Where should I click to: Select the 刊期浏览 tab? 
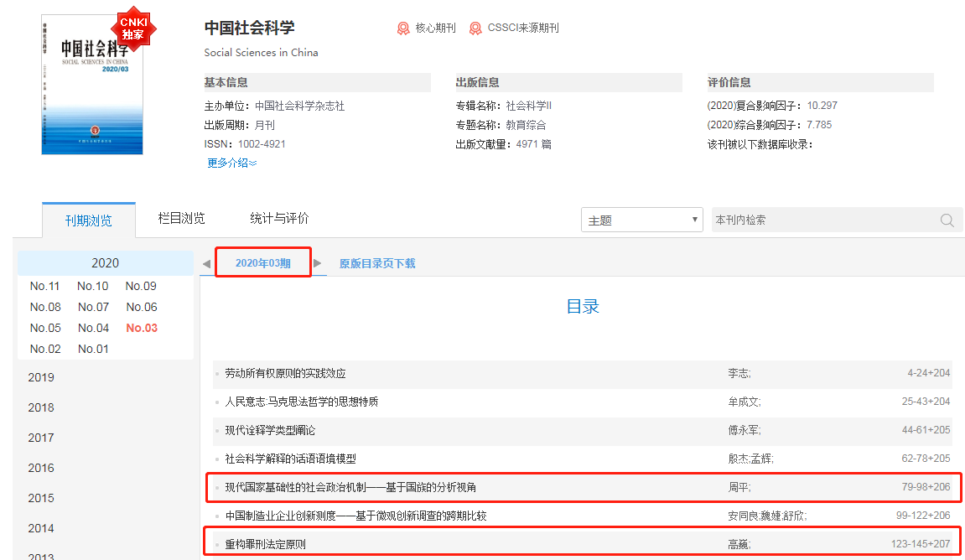[88, 220]
